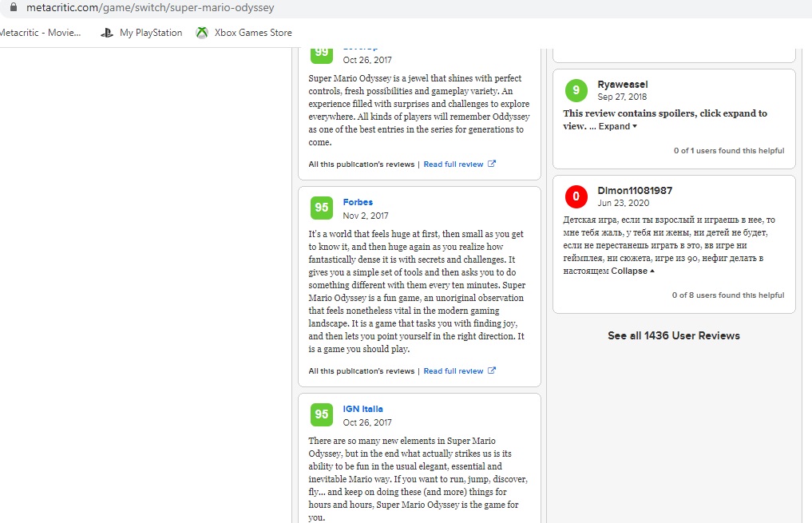Open the IGN Italia publication link
This screenshot has height=523, width=812.
362,409
